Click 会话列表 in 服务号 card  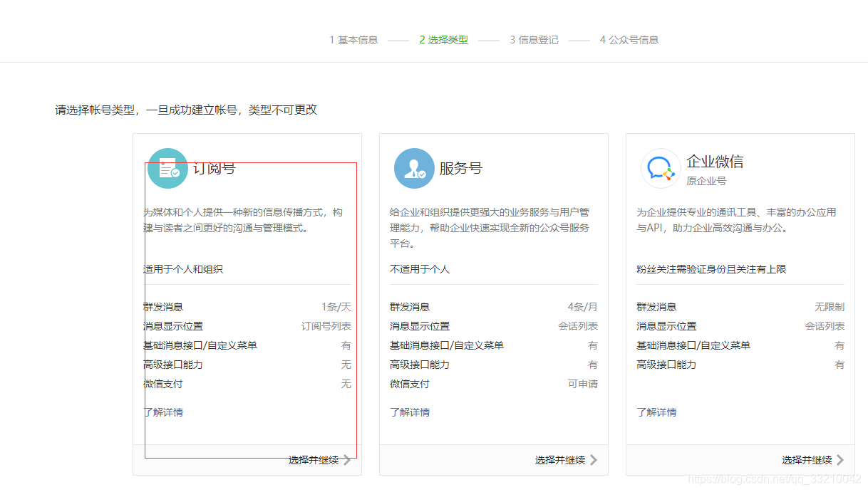[578, 326]
